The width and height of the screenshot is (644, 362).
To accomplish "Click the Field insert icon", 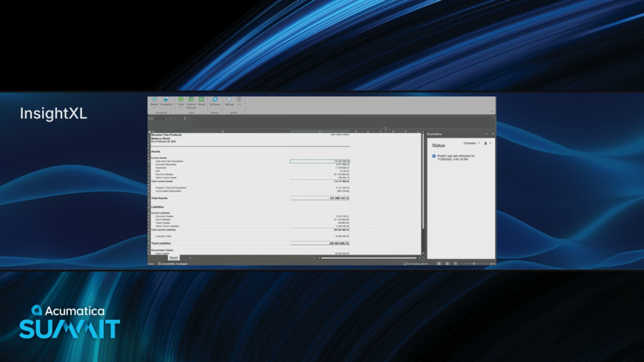I will pos(181,101).
